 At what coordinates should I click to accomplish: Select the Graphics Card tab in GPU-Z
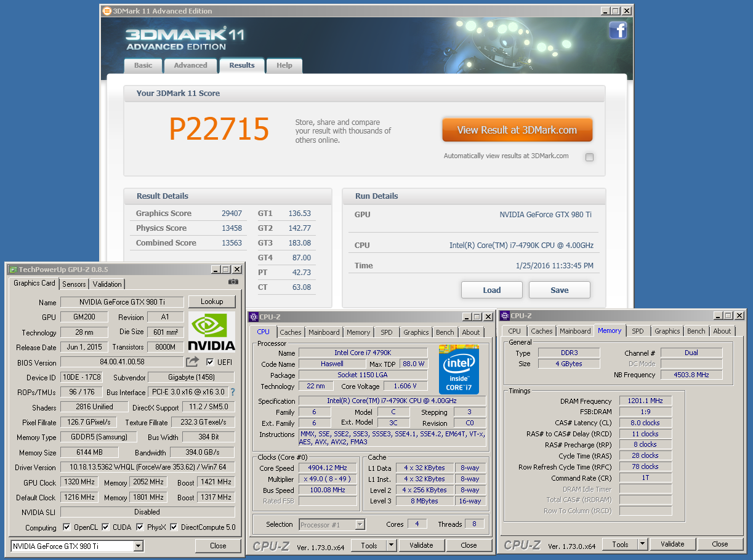[x=34, y=283]
